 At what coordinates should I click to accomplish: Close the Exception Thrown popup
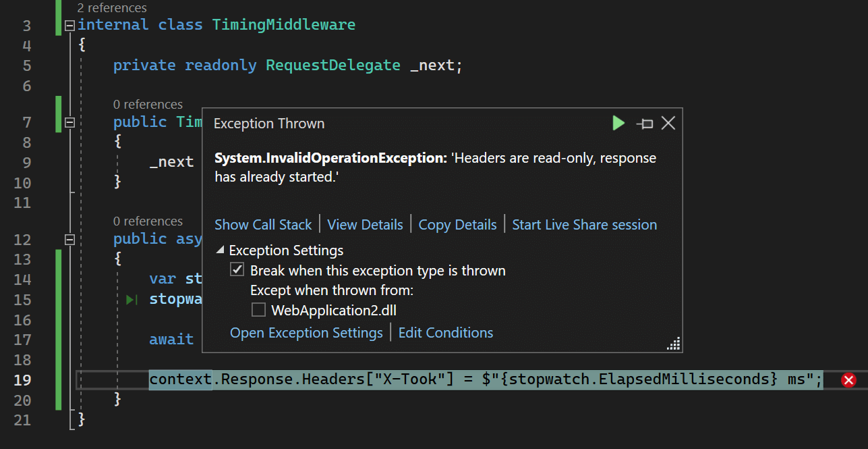(x=668, y=123)
